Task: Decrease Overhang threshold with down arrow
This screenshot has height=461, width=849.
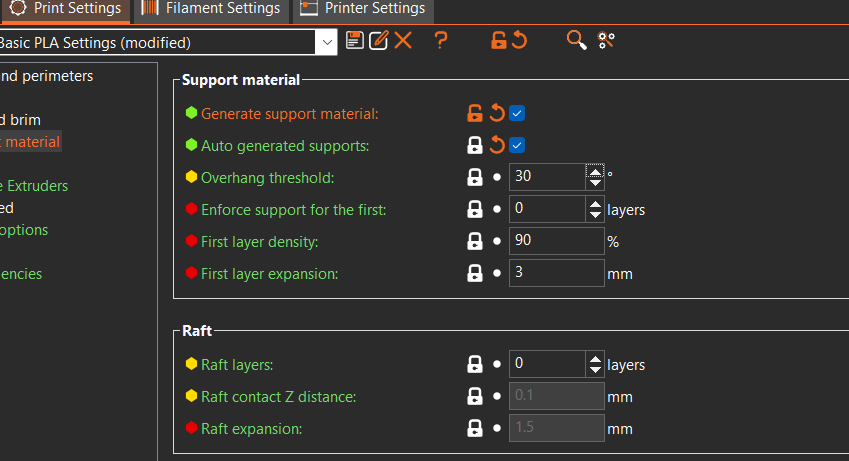Action: [x=595, y=183]
